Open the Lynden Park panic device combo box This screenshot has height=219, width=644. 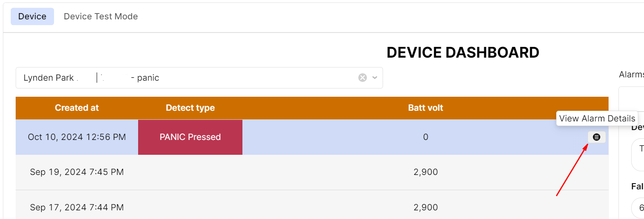(x=186, y=78)
